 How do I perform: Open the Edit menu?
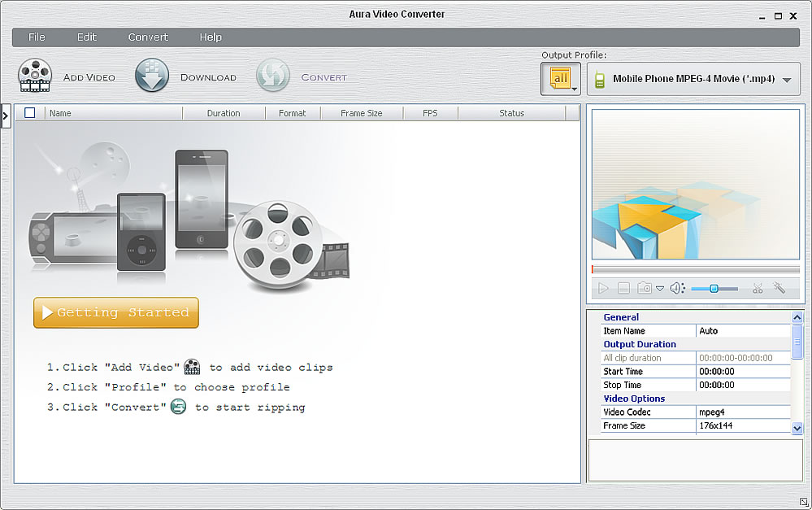coord(87,37)
